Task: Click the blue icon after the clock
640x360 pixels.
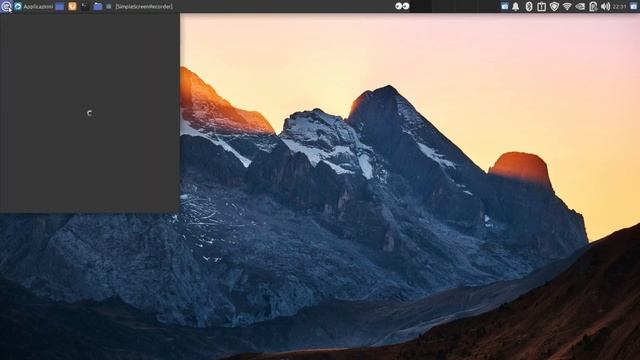Action: coord(633,7)
